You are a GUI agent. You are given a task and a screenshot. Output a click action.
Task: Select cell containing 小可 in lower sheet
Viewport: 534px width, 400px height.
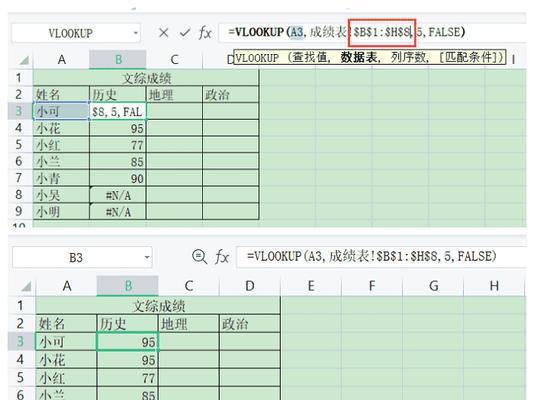pyautogui.click(x=66, y=341)
